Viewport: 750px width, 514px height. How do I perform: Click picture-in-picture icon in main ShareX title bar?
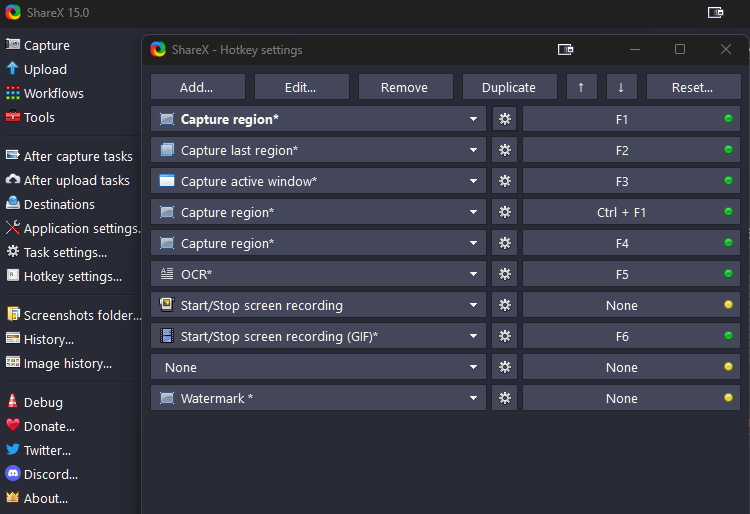(x=716, y=12)
